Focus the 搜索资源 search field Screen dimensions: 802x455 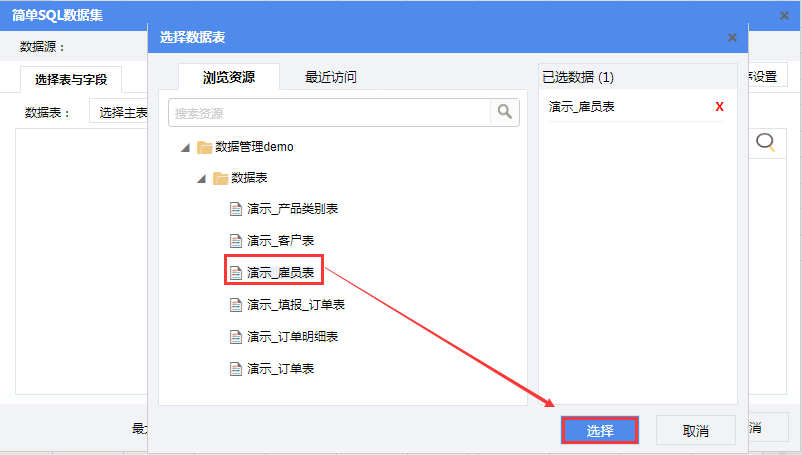click(330, 112)
